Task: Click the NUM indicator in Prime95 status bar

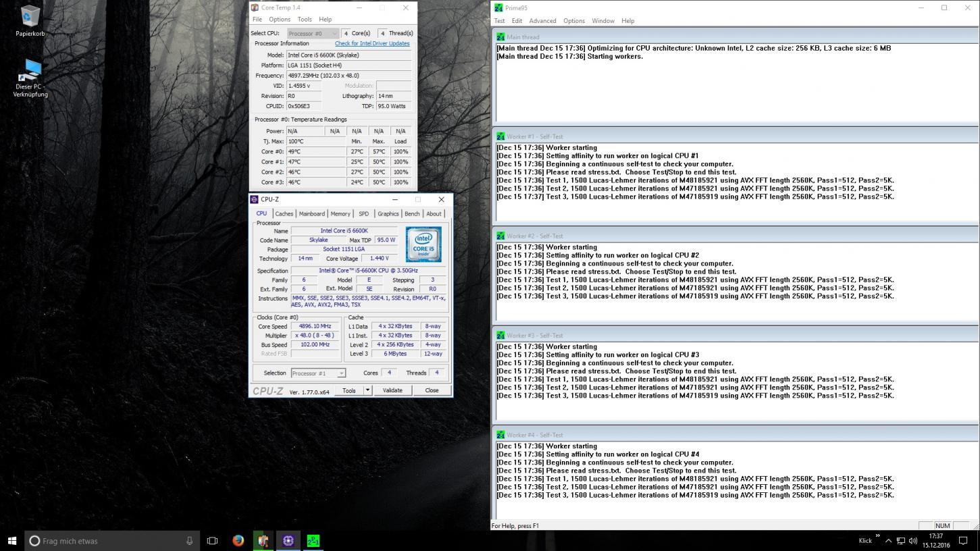Action: [x=943, y=526]
